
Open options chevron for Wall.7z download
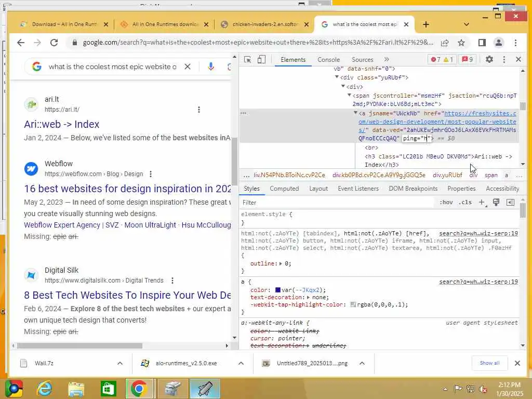(120, 363)
